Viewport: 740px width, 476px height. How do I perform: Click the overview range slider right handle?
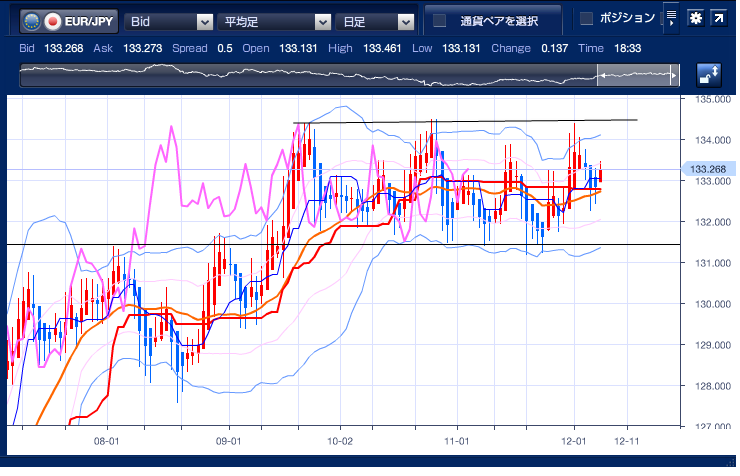click(x=674, y=75)
